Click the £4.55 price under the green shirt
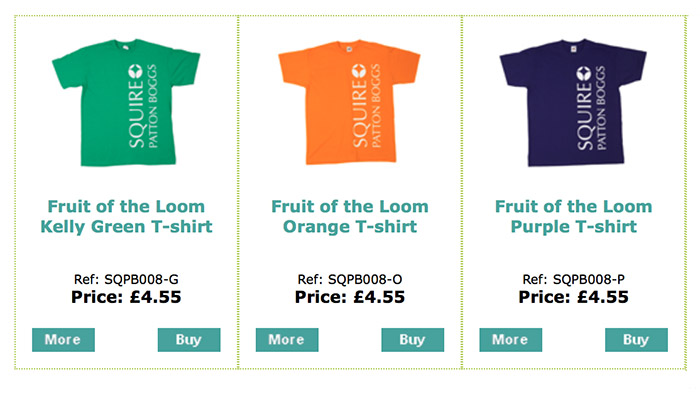The width and height of the screenshot is (700, 399). click(x=155, y=297)
